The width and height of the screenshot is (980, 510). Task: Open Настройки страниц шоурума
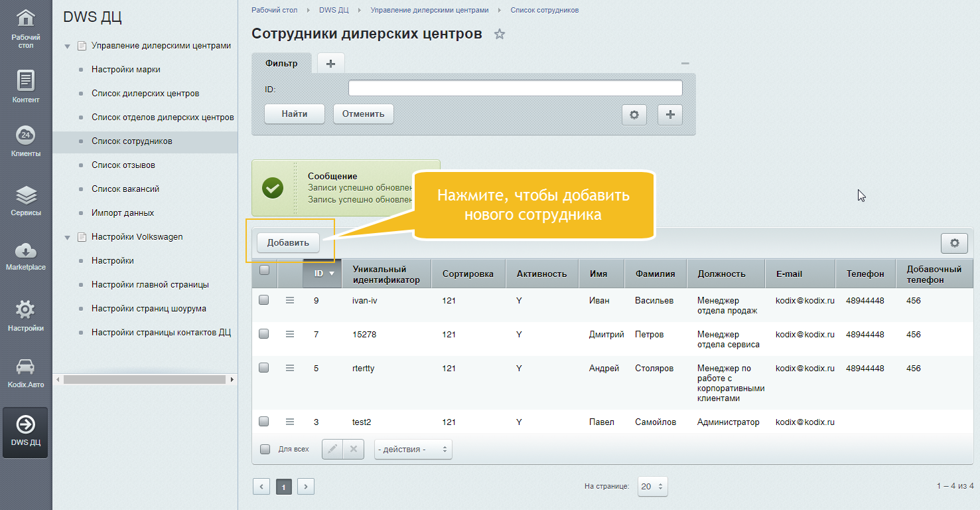[149, 309]
